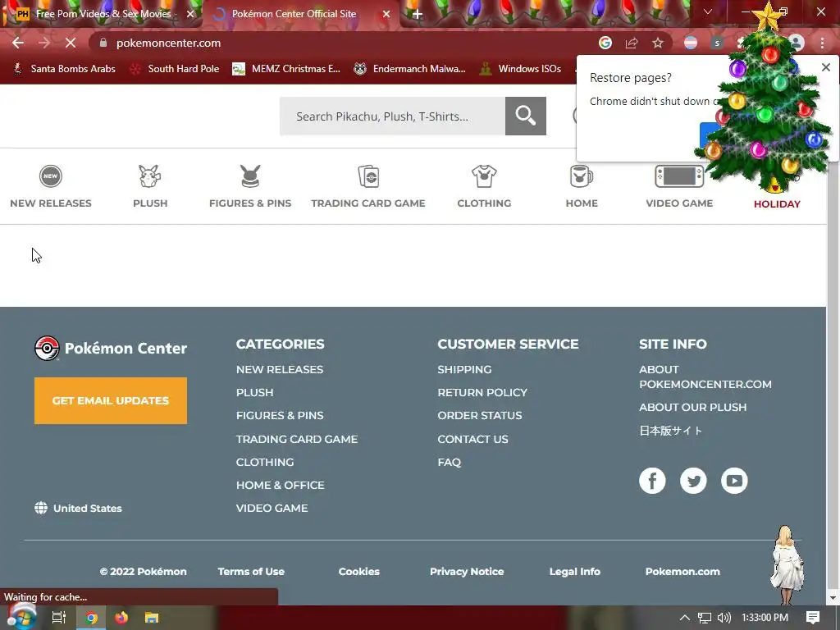This screenshot has width=840, height=630.
Task: Open the Cookies footer link
Action: click(359, 572)
